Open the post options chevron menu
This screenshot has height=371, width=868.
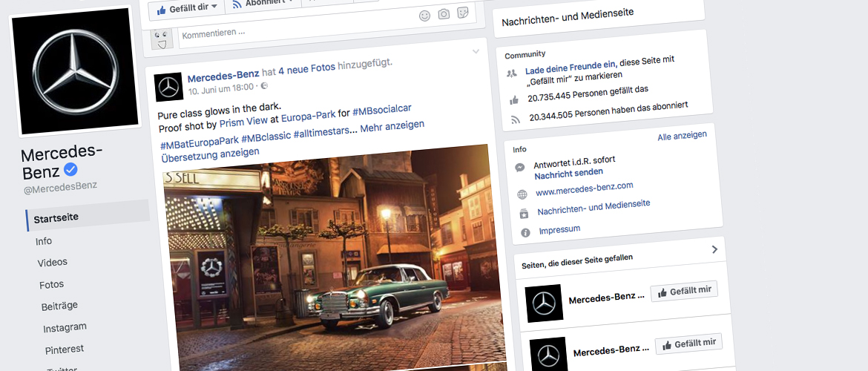[476, 51]
